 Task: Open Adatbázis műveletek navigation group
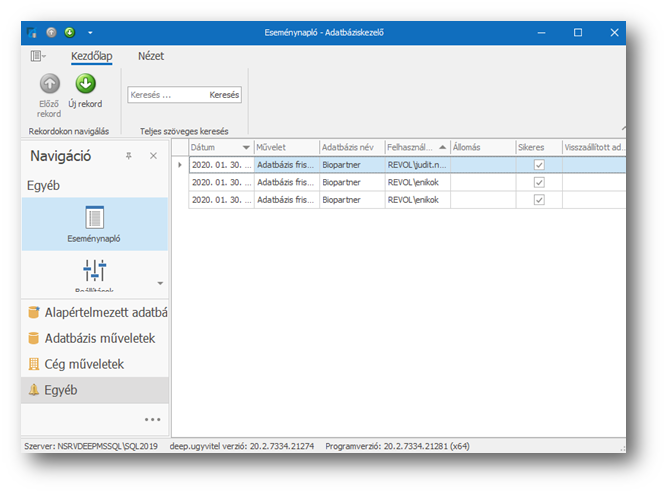pos(98,338)
